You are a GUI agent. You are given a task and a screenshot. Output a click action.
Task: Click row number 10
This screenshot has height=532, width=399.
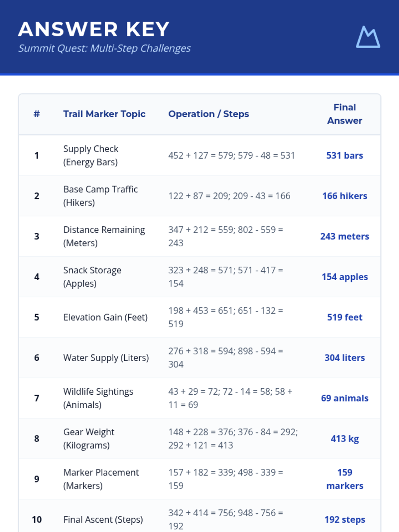pyautogui.click(x=37, y=520)
